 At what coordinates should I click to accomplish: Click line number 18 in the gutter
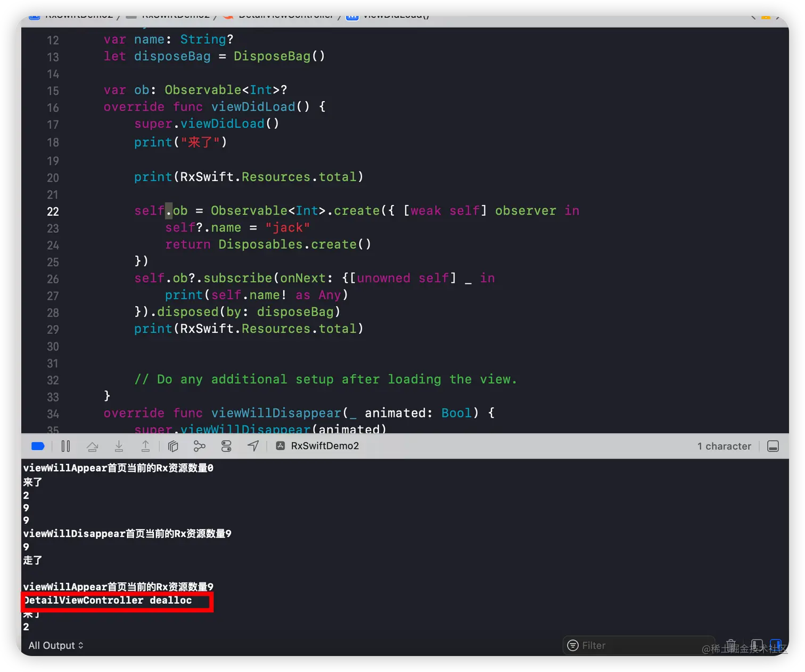click(53, 143)
